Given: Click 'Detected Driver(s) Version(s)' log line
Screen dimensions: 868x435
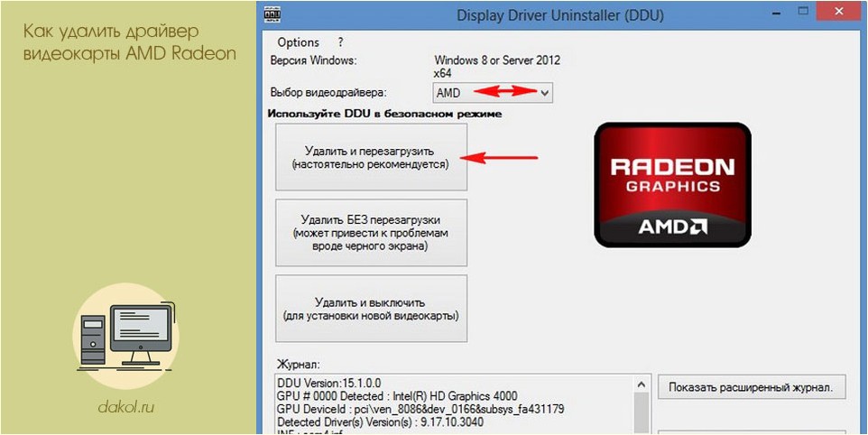Looking at the screenshot, I should 380,423.
